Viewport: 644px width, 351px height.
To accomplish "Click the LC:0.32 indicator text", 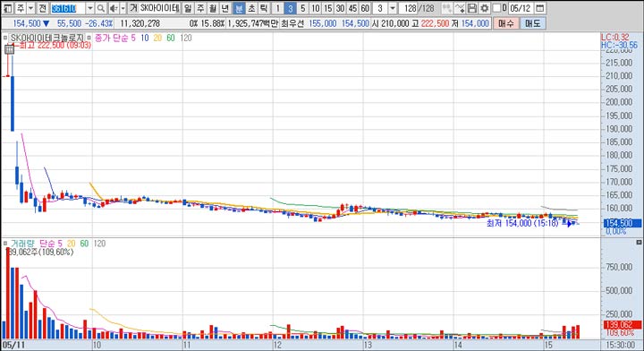I will tap(615, 37).
